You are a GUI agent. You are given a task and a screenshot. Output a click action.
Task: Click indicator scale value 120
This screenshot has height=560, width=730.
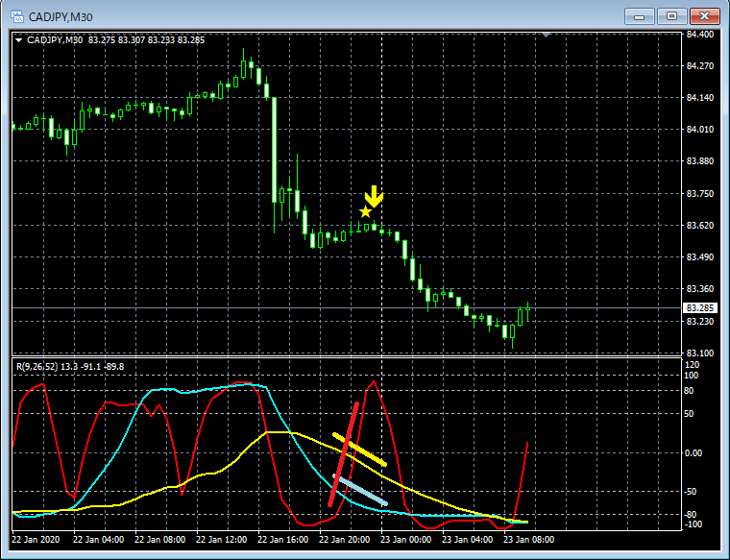(x=693, y=364)
